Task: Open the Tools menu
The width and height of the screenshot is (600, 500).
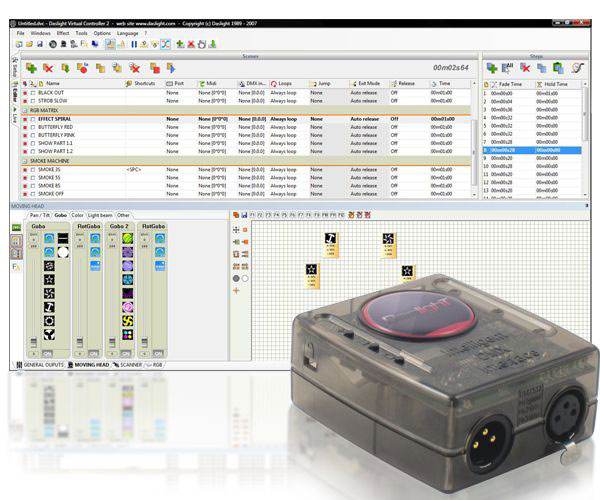Action: pos(82,33)
